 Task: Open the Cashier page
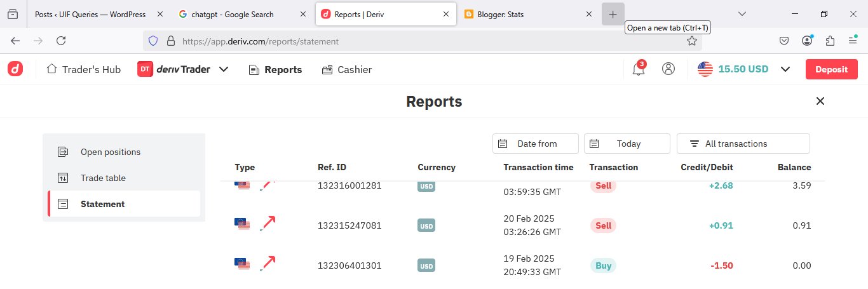[x=347, y=70]
